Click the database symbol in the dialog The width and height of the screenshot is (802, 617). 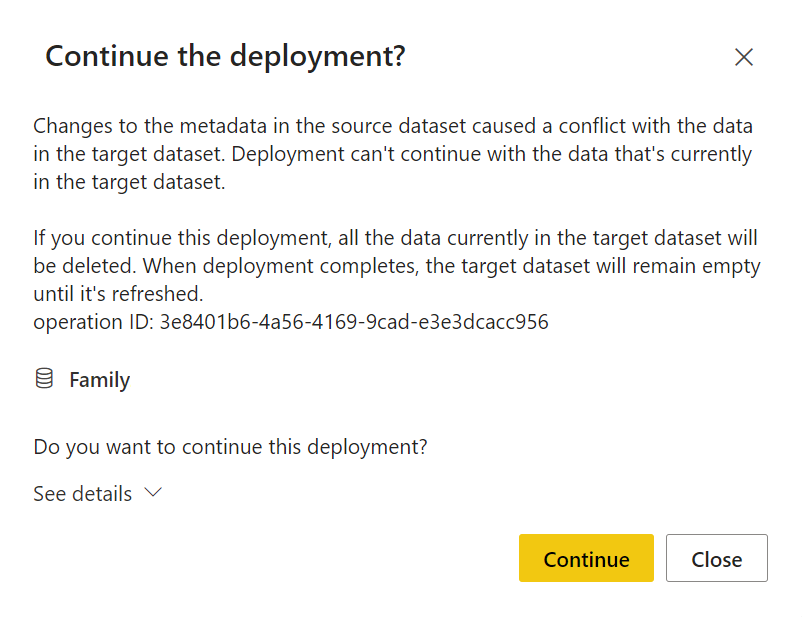pos(44,379)
